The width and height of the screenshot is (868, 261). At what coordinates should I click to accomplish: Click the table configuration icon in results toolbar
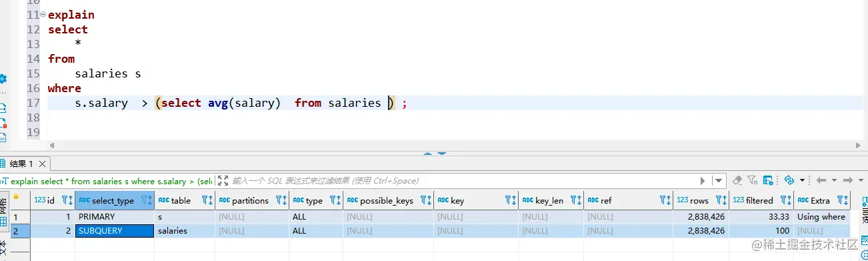pos(768,180)
